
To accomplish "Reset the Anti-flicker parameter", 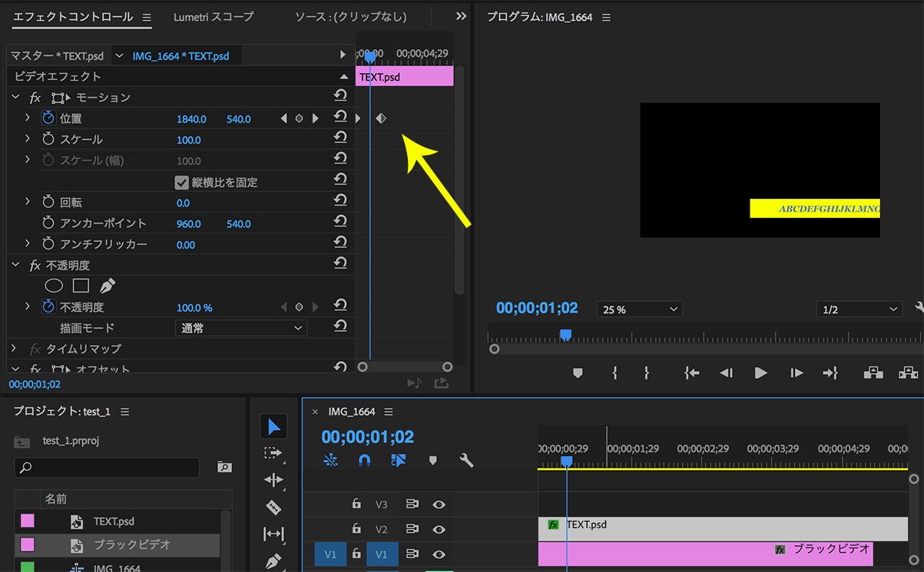I will click(x=340, y=243).
